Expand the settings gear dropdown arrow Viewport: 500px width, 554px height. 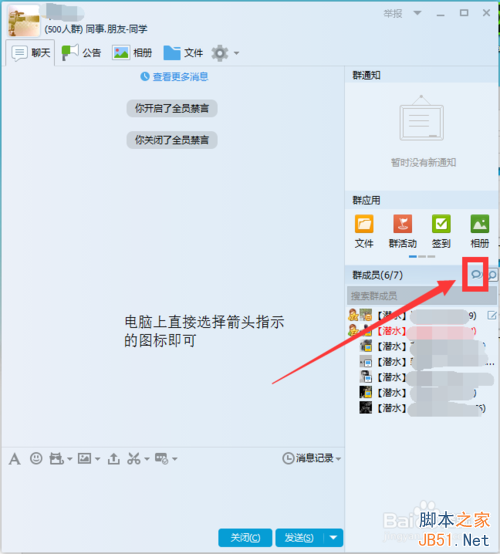(x=236, y=53)
